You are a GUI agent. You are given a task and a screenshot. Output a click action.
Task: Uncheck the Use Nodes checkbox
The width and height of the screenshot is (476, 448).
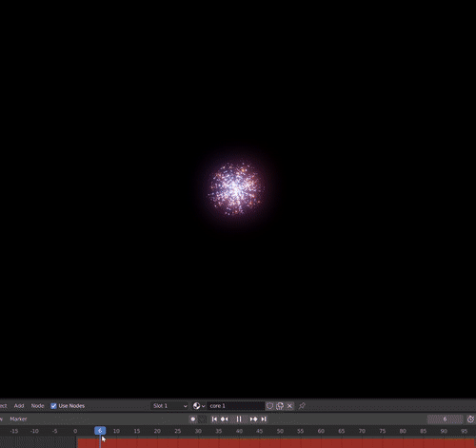(53, 406)
